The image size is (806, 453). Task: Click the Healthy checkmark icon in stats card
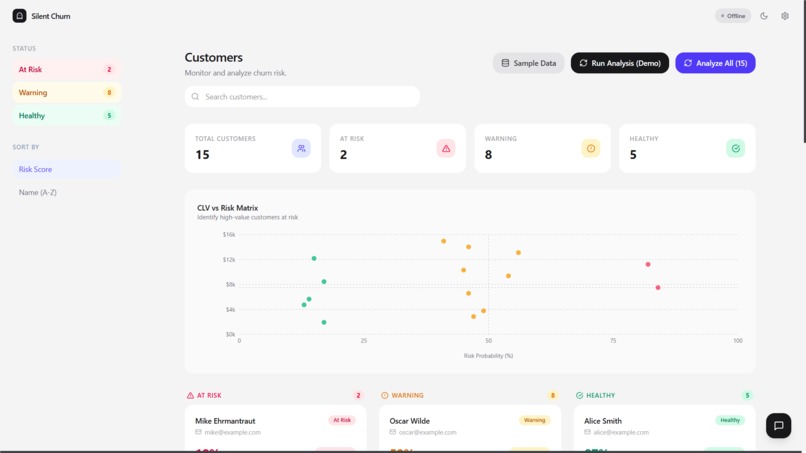click(736, 149)
